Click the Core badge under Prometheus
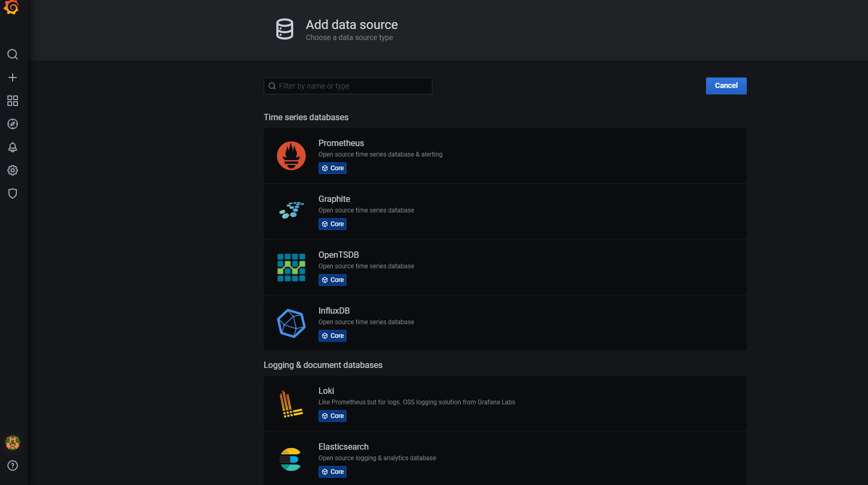868x485 pixels. point(332,168)
